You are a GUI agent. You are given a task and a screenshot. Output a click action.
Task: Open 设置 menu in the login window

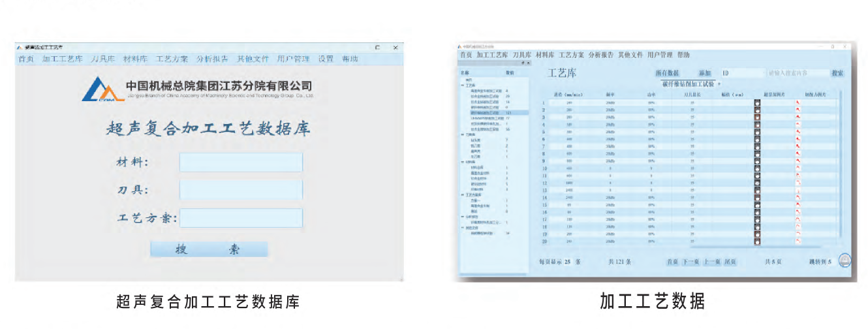[326, 59]
